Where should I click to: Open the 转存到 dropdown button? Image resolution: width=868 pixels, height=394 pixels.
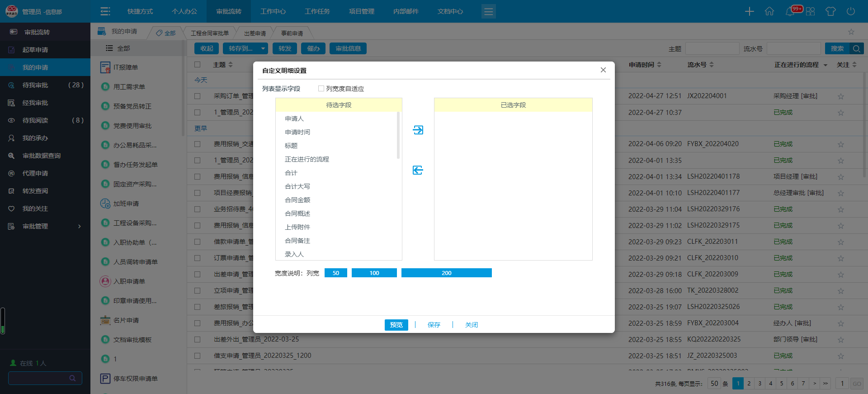[x=245, y=48]
